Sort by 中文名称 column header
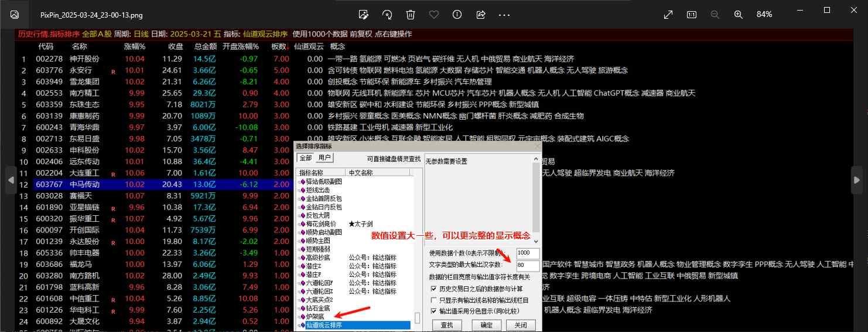The width and height of the screenshot is (868, 332). pos(377,172)
